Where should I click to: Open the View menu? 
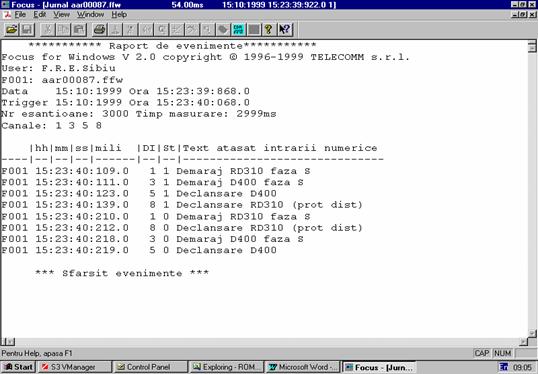coord(61,14)
